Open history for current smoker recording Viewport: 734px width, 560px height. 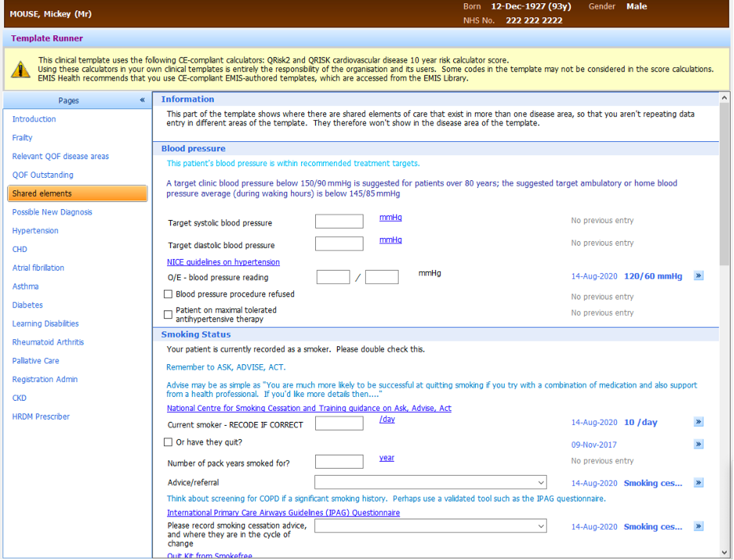point(699,422)
